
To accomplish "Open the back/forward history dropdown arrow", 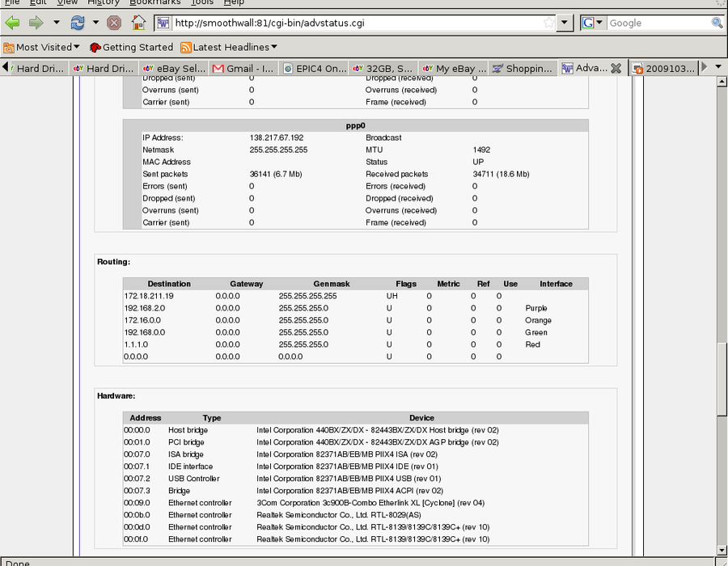I will 56,23.
